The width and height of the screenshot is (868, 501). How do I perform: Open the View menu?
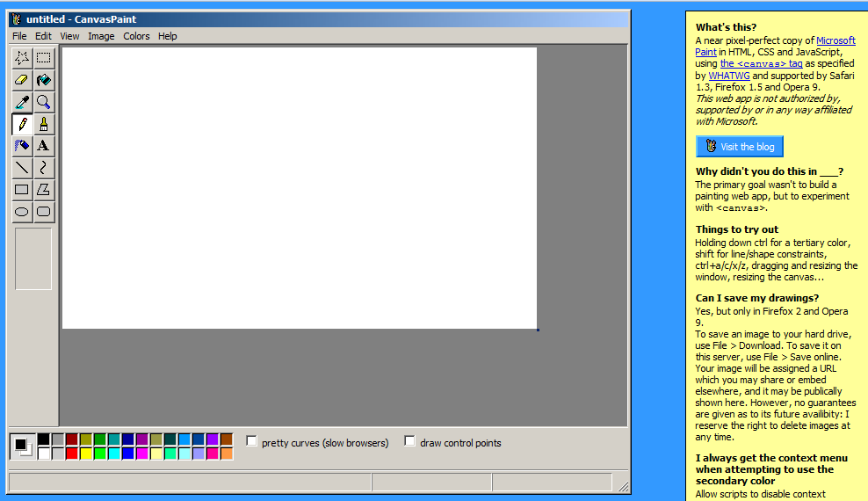(69, 36)
